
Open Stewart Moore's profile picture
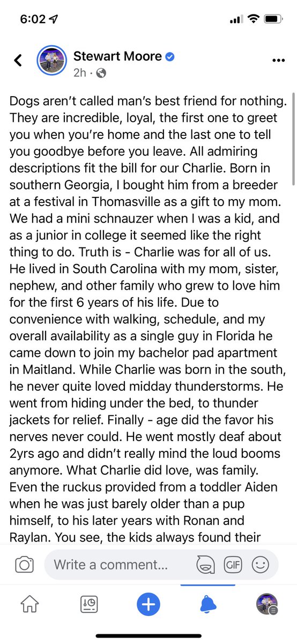[x=52, y=62]
